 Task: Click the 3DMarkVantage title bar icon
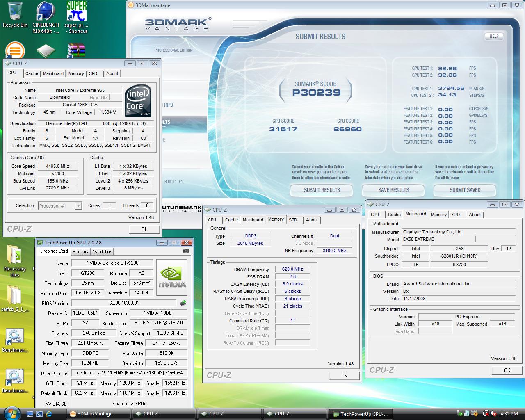(131, 5)
